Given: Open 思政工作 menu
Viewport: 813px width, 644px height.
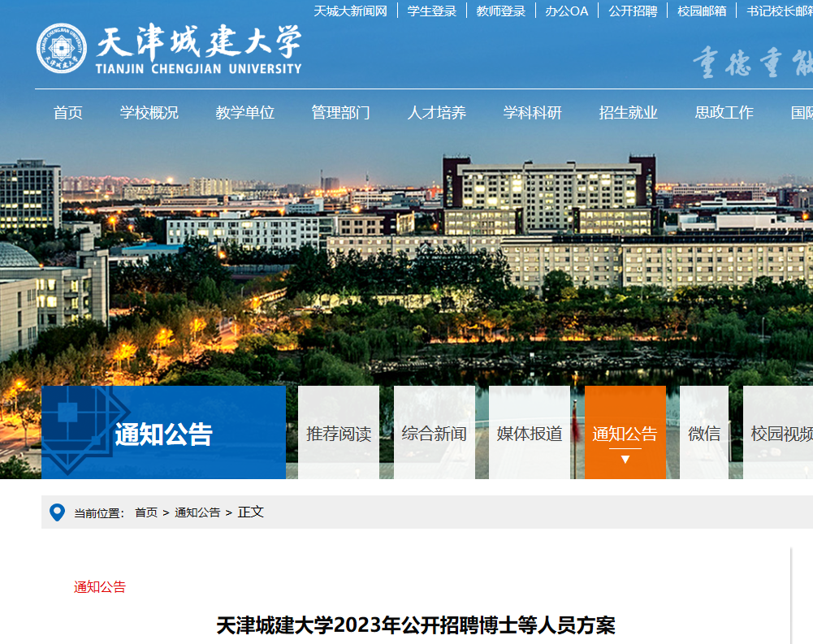Looking at the screenshot, I should click(x=724, y=113).
